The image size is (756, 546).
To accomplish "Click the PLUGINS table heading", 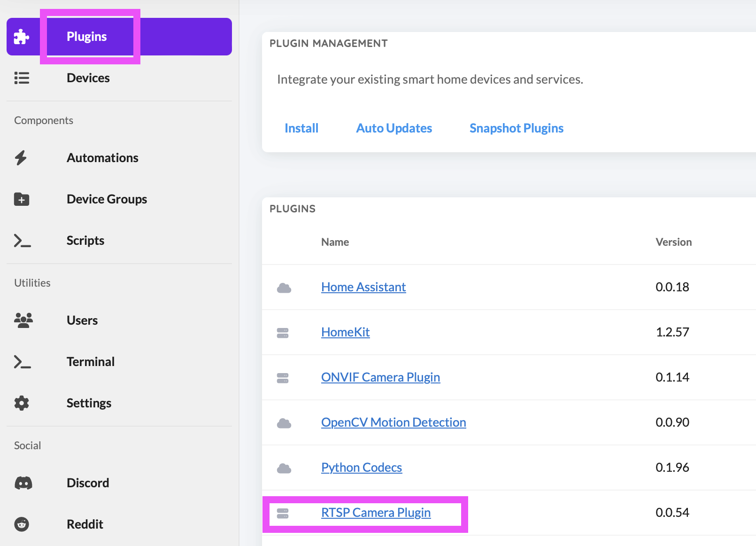I will tap(293, 209).
